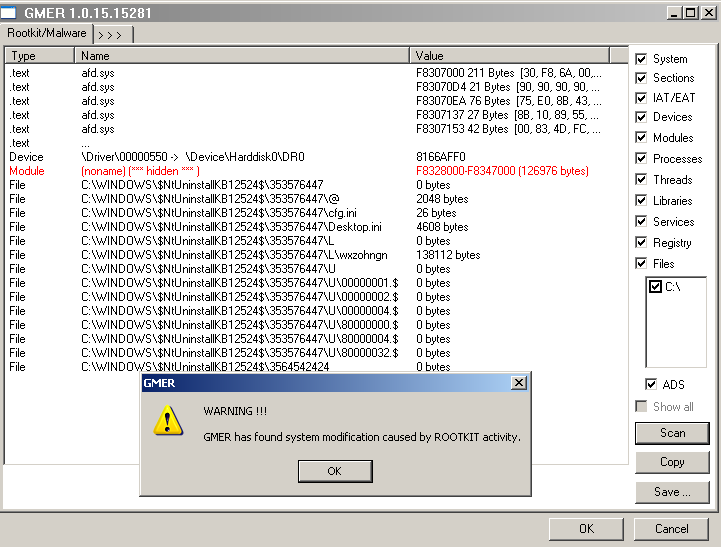721x547 pixels.
Task: Select the U\00000001.$ file row
Action: tap(316, 283)
